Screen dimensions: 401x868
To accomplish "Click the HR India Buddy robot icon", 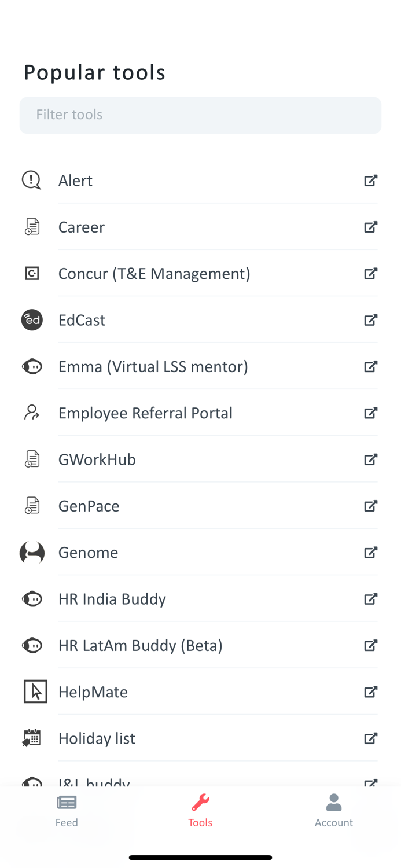I will point(31,598).
